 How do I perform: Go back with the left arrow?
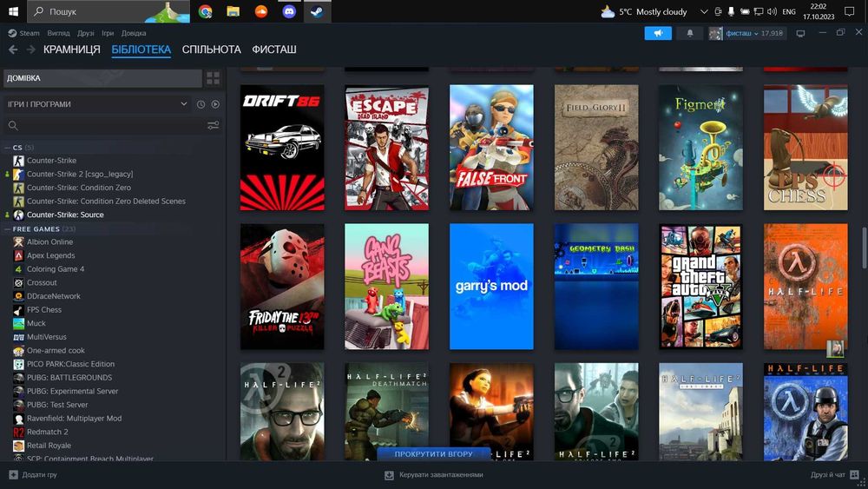click(x=13, y=50)
